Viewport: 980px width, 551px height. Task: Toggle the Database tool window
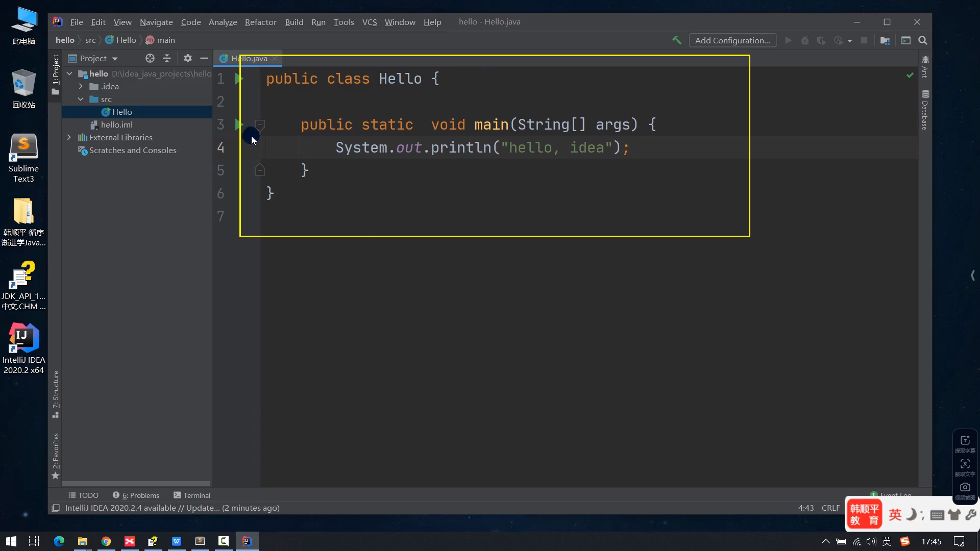pos(925,111)
